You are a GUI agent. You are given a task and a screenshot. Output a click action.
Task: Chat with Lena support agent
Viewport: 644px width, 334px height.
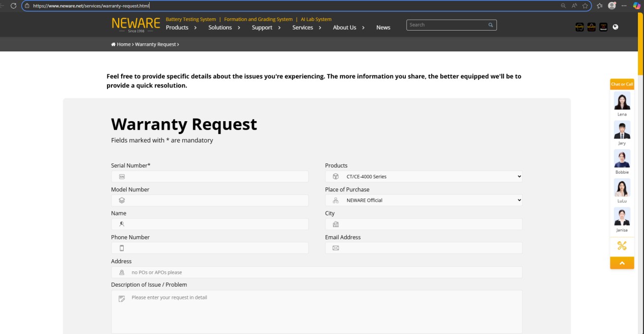click(x=622, y=102)
